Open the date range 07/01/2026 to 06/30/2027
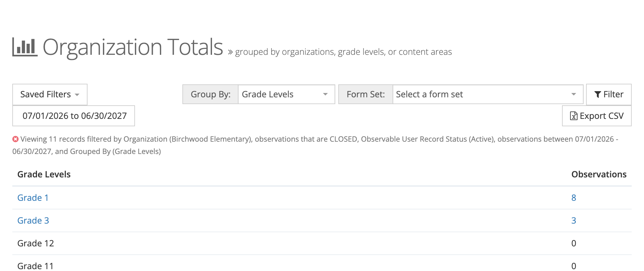644x271 pixels. [74, 116]
